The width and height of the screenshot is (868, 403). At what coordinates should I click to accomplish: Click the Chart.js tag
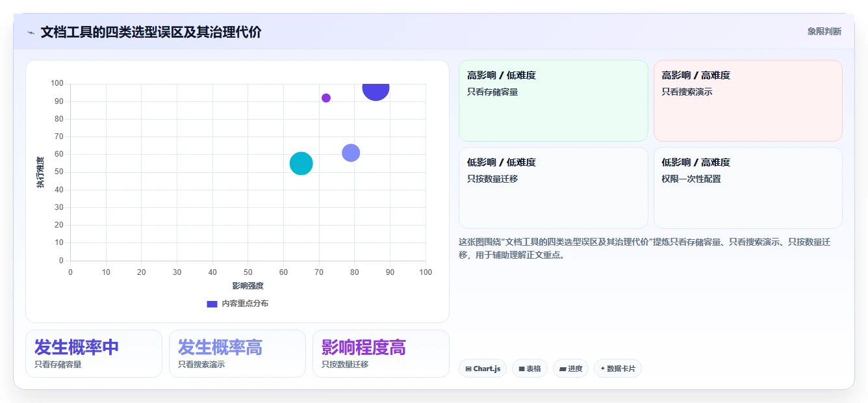(x=483, y=369)
